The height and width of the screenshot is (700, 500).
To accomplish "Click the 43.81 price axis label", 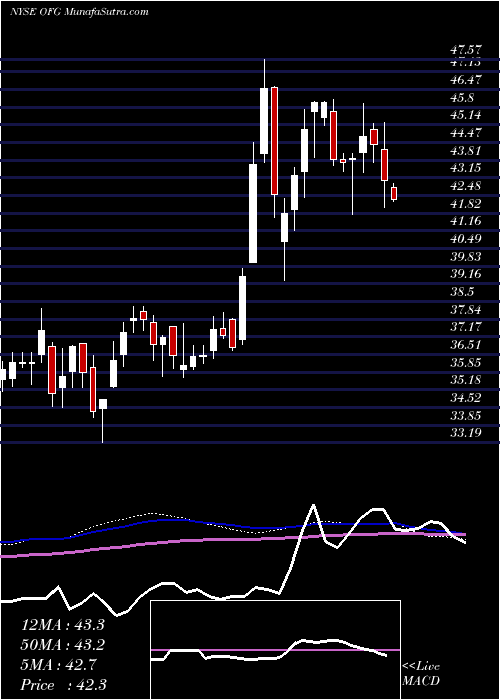I will [x=466, y=150].
